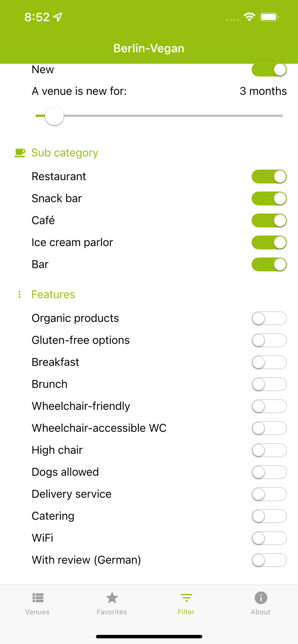This screenshot has height=644, width=298.
Task: Enable the Organic products filter
Action: [269, 319]
